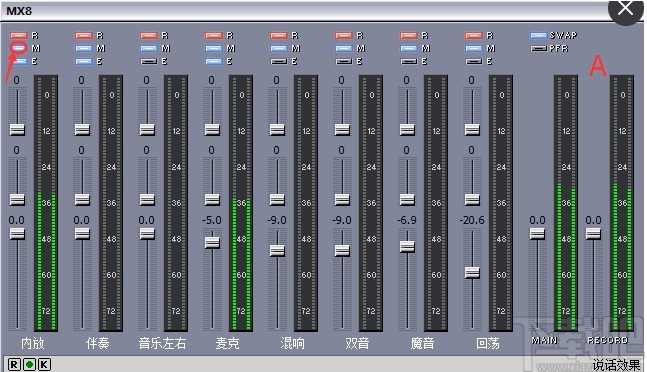Mute the 伴奏 channel with M button
The width and height of the screenshot is (647, 372).
pyautogui.click(x=84, y=48)
